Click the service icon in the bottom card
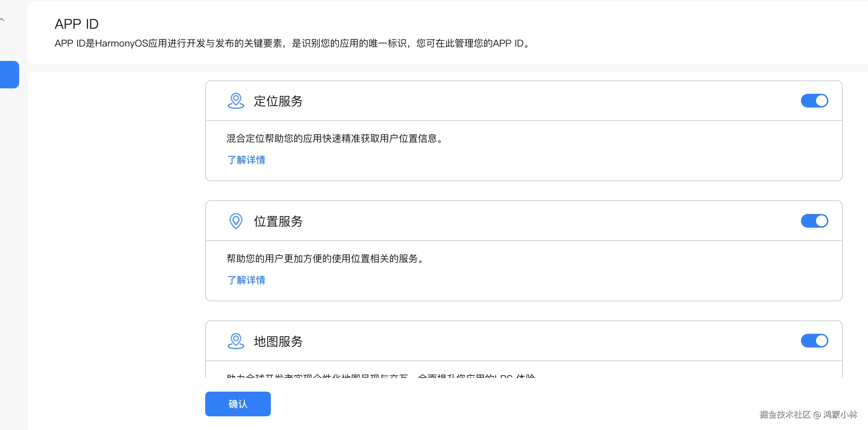Screen dimensions: 868x430 [236, 341]
